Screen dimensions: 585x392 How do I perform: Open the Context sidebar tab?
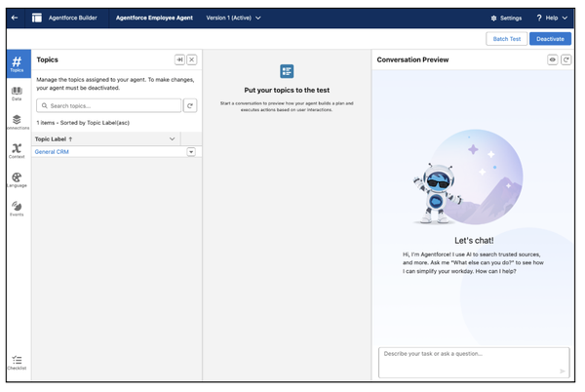pyautogui.click(x=17, y=151)
